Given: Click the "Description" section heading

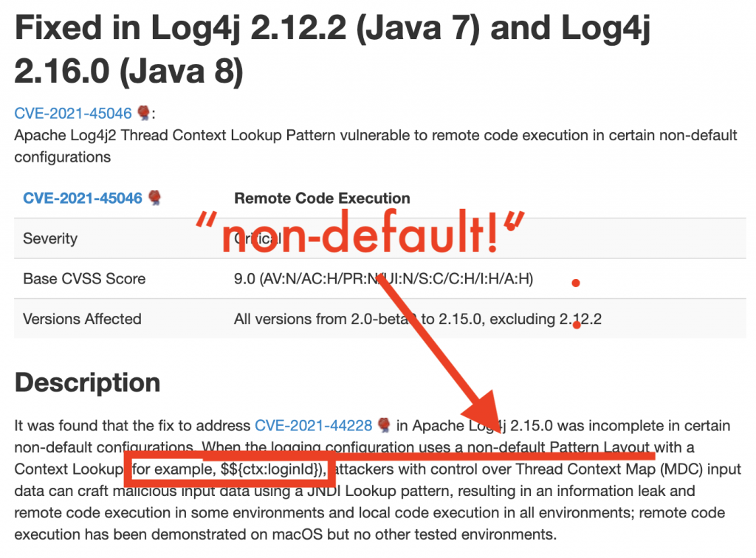Looking at the screenshot, I should point(89,383).
